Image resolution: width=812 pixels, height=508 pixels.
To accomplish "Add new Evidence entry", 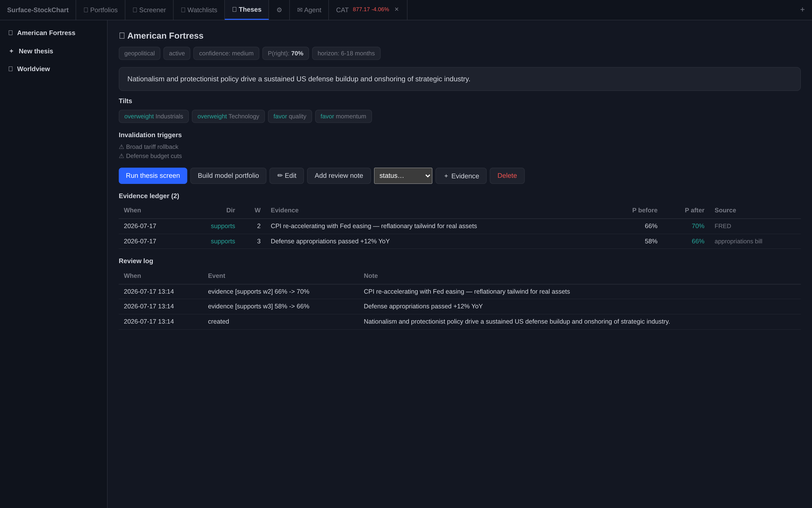I will pos(461,176).
